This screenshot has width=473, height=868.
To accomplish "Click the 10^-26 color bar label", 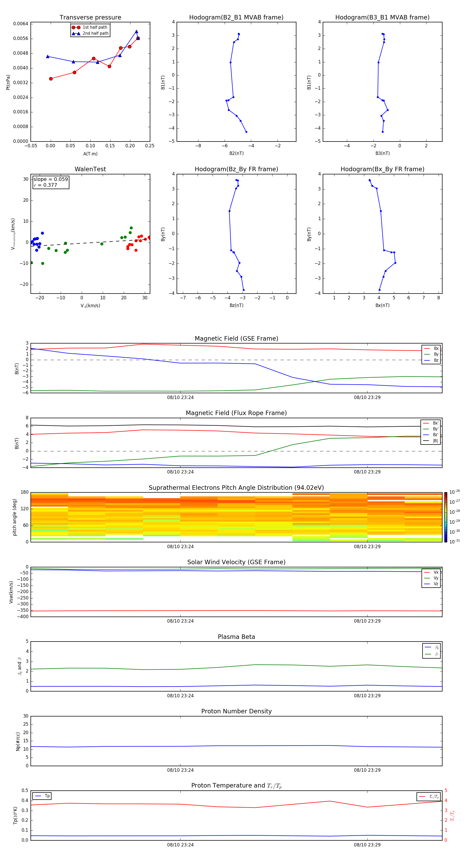I will pyautogui.click(x=455, y=492).
